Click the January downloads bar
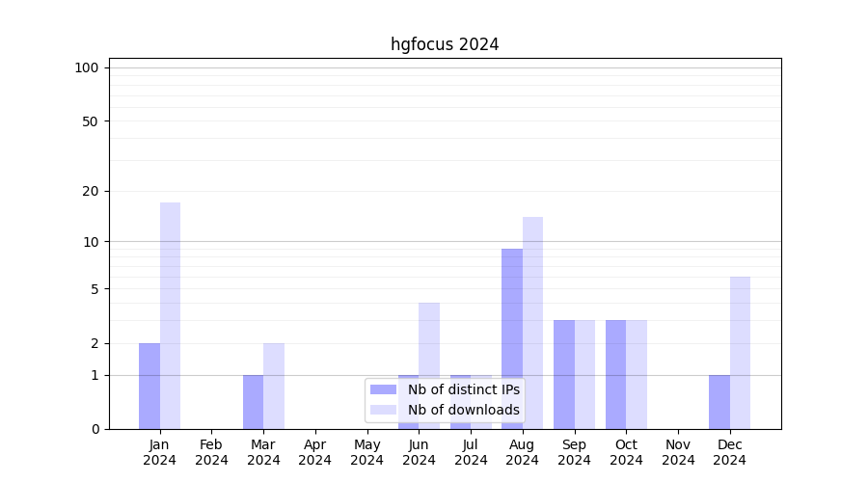868x482 pixels. point(171,316)
